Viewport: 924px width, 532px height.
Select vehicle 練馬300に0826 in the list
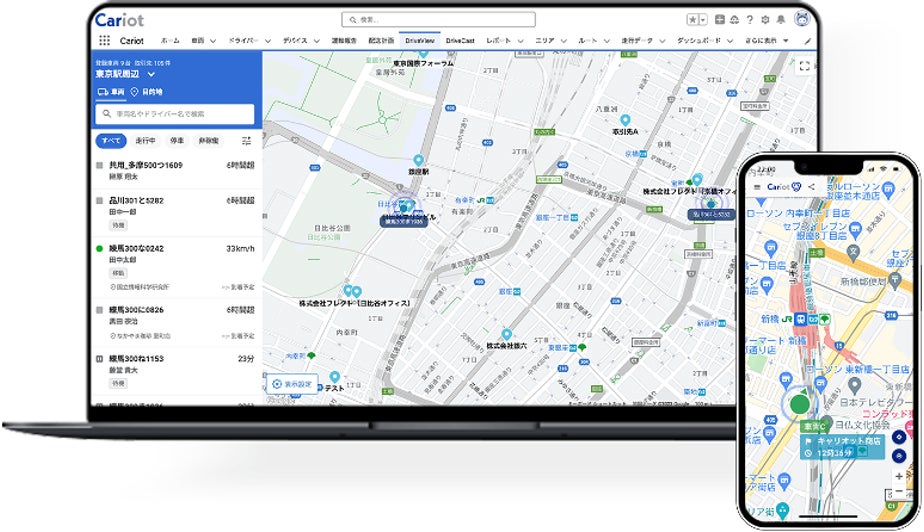click(176, 322)
